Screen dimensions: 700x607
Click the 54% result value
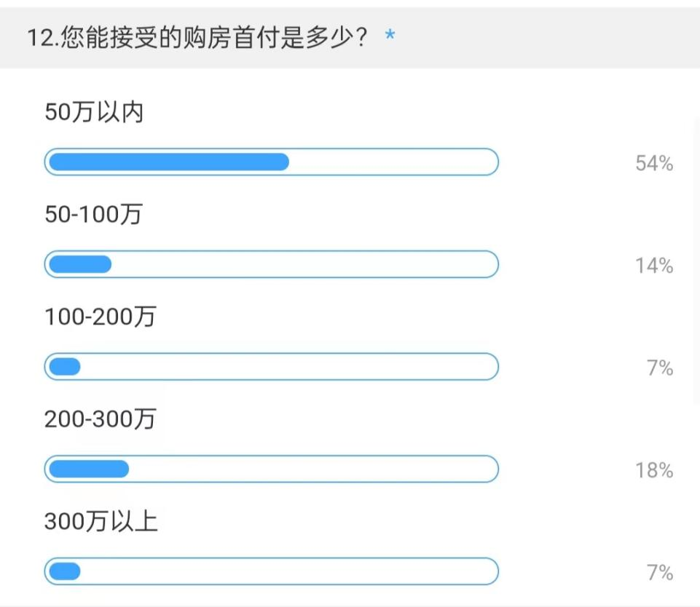pyautogui.click(x=653, y=164)
